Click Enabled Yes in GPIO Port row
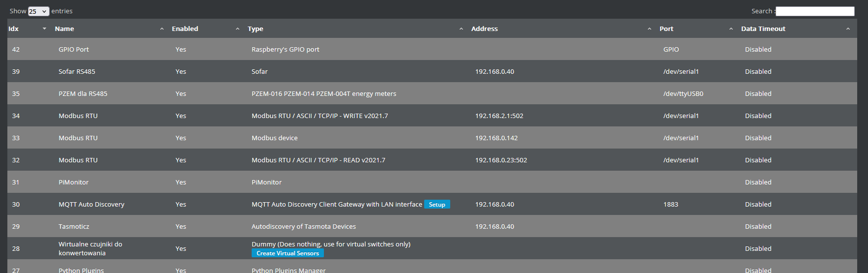The width and height of the screenshot is (868, 273). click(x=181, y=49)
